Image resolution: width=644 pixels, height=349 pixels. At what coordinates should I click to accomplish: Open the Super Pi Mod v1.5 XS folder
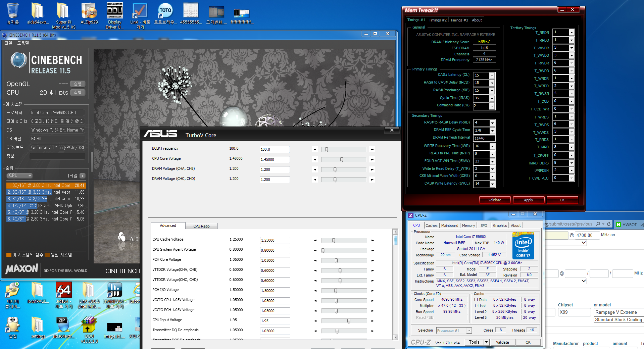coord(63,15)
